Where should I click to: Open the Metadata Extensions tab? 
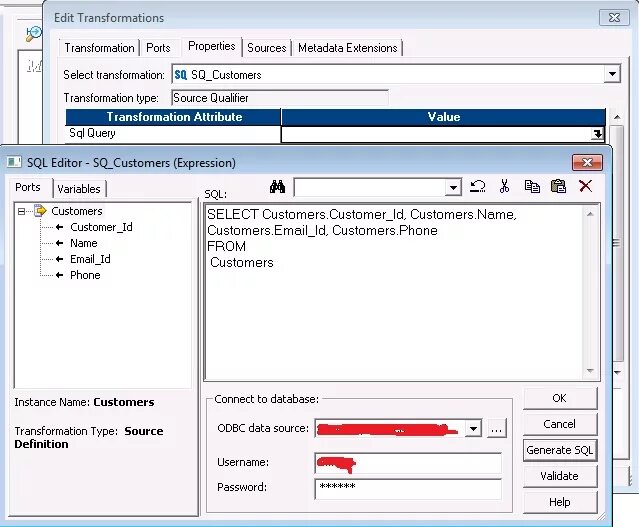point(348,48)
